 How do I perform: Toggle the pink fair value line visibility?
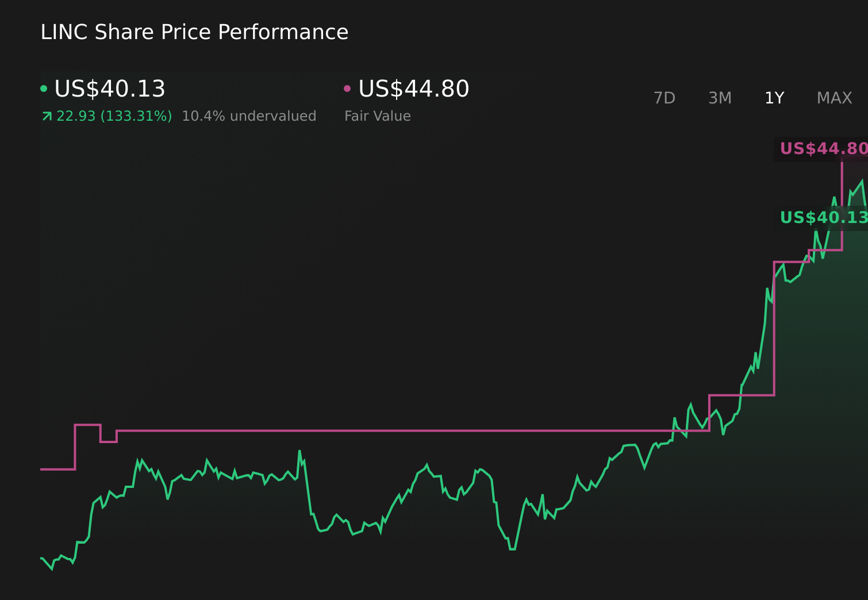347,89
